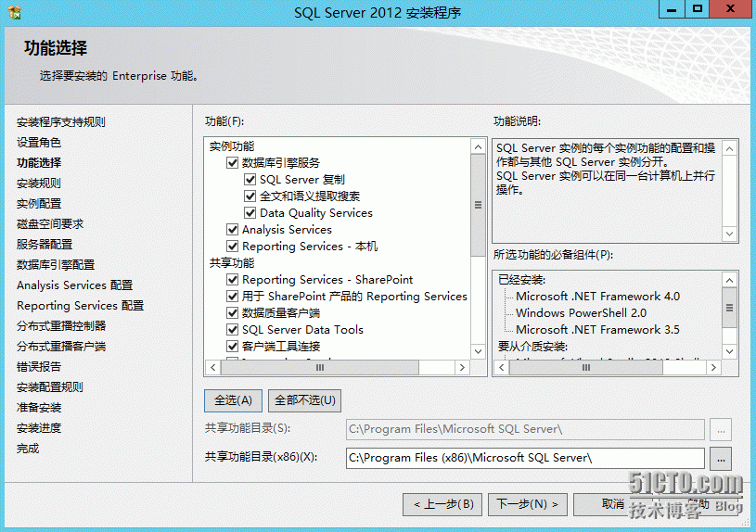Click prerequisites horizontal scrollbar thumb

[586, 368]
